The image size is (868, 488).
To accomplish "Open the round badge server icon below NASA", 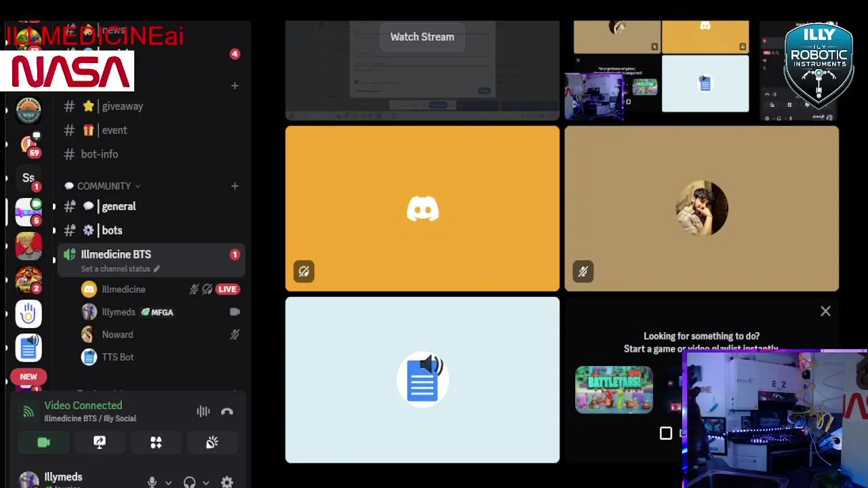I will click(x=28, y=110).
